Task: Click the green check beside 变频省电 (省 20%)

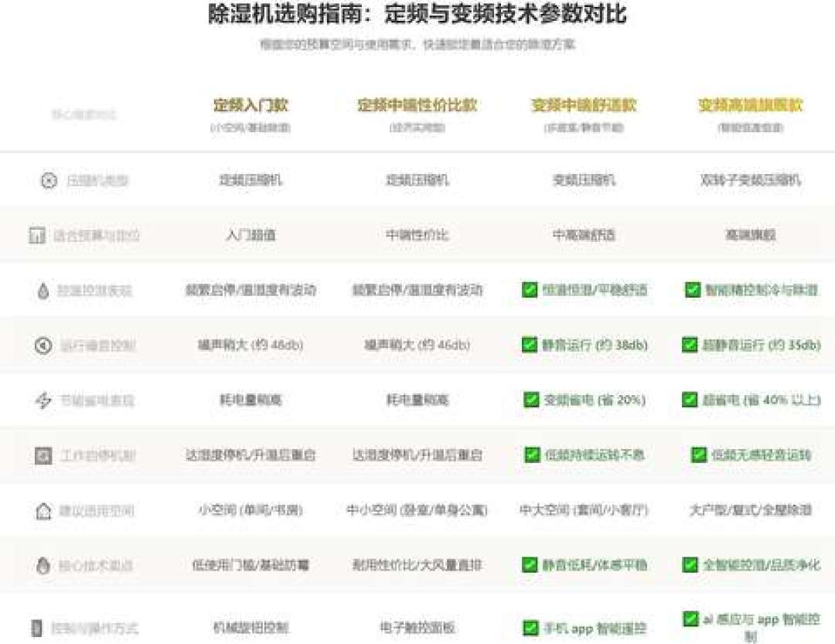Action: 531,400
